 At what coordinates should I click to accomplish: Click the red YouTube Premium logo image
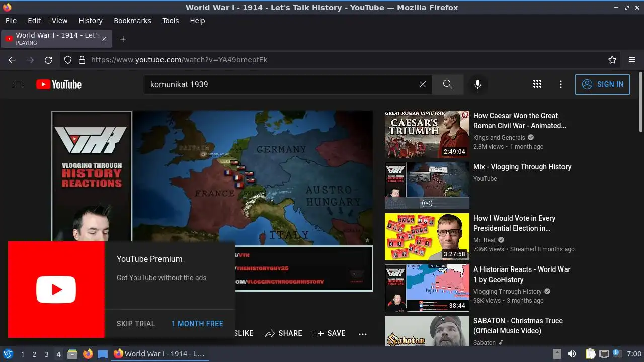click(x=56, y=290)
